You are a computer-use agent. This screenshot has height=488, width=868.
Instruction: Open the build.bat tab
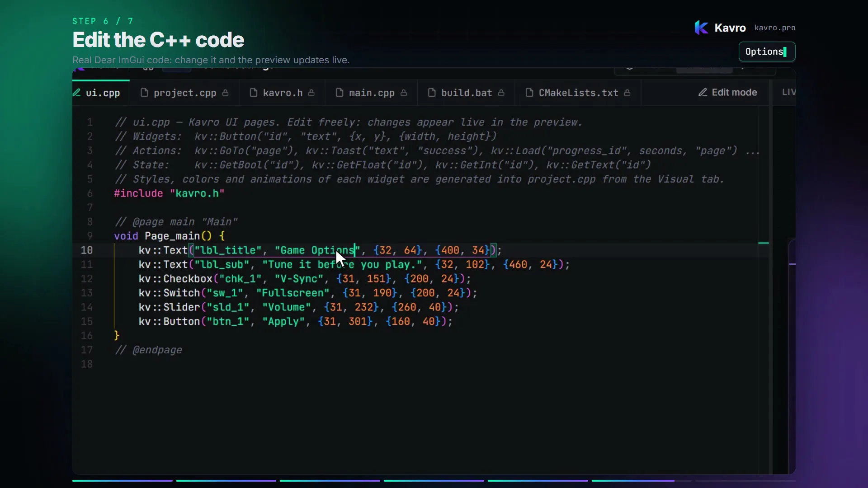pyautogui.click(x=466, y=93)
